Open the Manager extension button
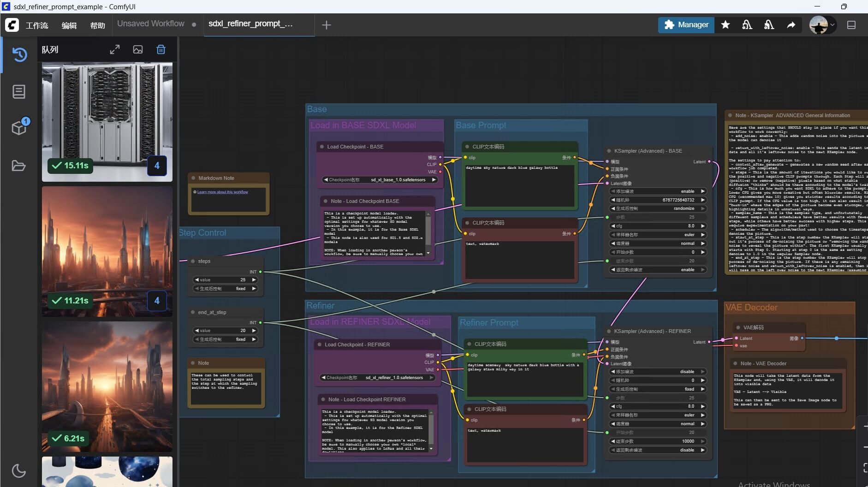Viewport: 868px width, 487px height. coord(686,25)
